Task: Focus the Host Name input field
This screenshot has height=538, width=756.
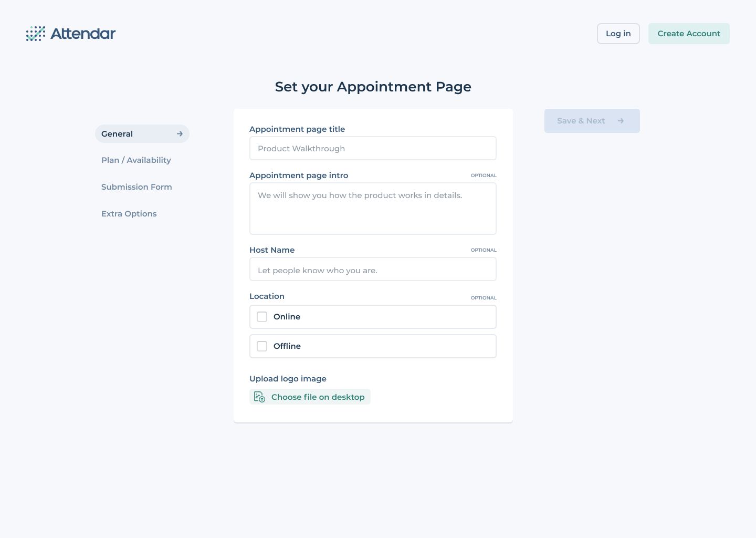Action: click(x=373, y=270)
